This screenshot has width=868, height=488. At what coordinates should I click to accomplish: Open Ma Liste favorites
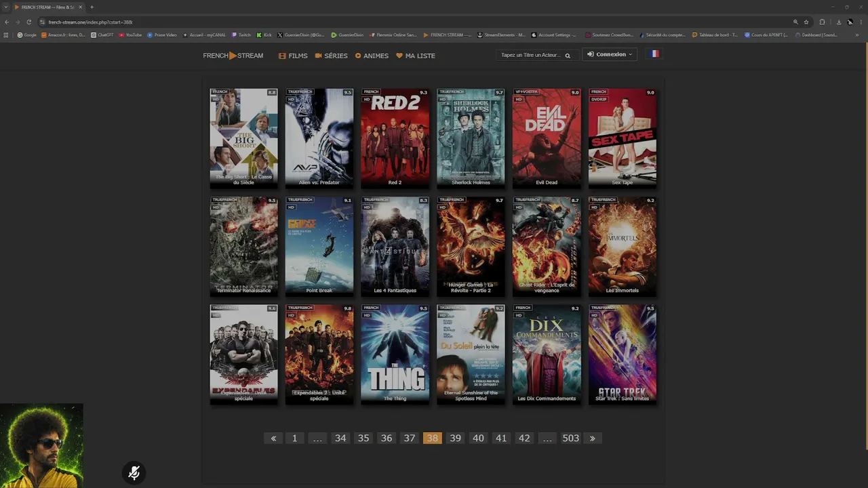tap(416, 56)
